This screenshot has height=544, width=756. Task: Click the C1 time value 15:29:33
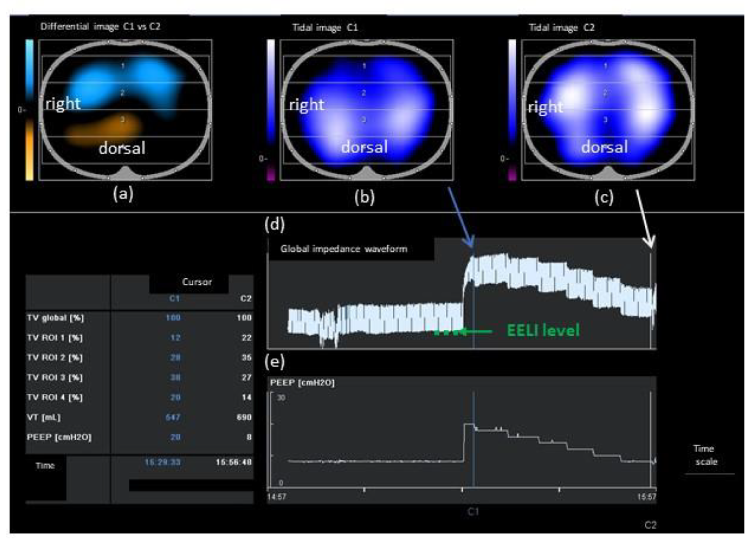[x=162, y=462]
